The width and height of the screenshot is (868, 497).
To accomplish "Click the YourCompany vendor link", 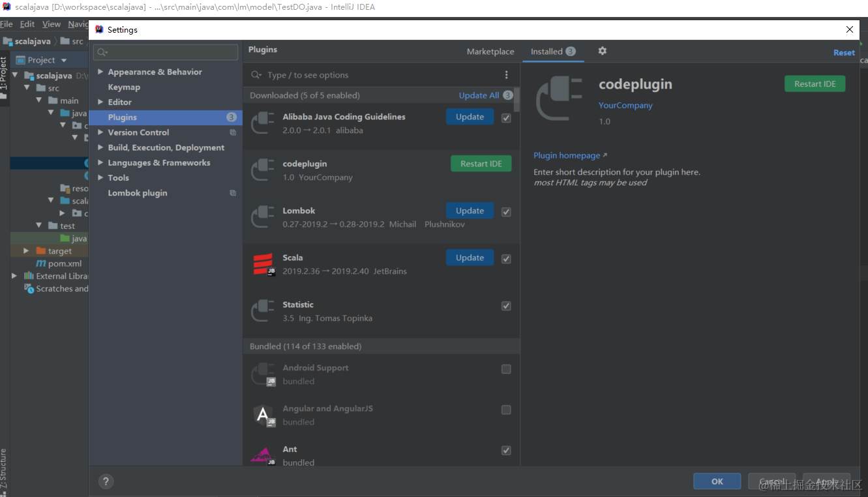I will pos(625,105).
